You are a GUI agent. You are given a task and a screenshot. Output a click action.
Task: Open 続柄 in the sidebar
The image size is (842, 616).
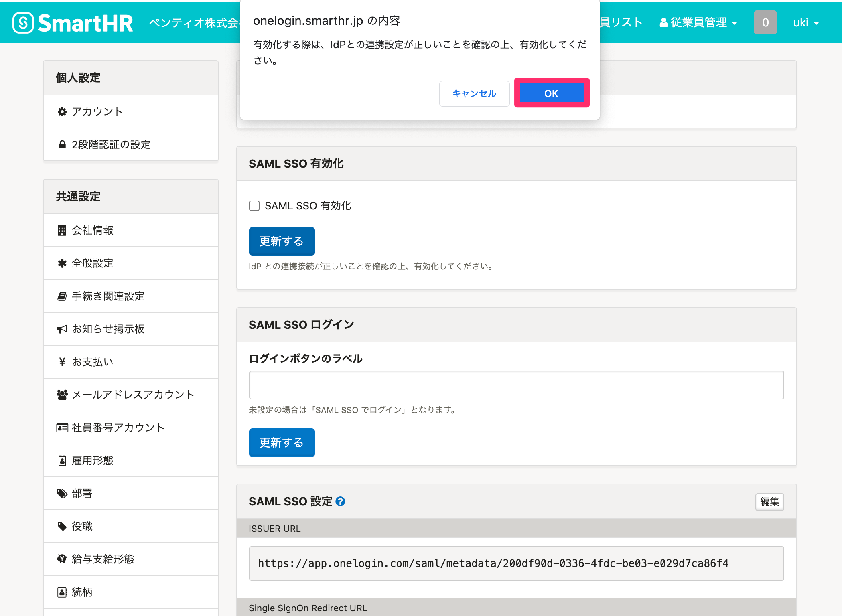tap(131, 592)
